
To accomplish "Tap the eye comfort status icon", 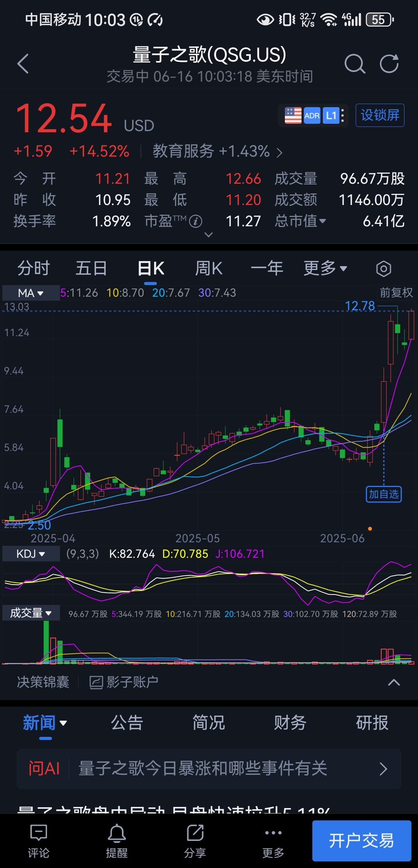I will point(266,19).
